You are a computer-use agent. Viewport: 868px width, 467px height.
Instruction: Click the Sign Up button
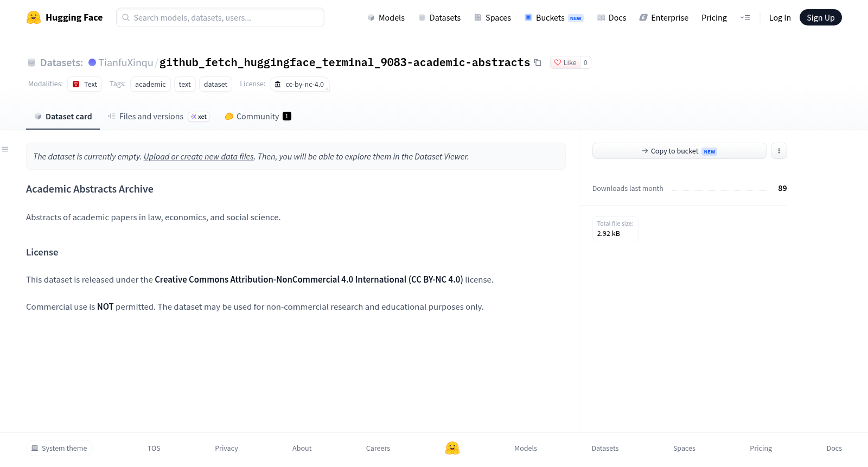tap(820, 17)
